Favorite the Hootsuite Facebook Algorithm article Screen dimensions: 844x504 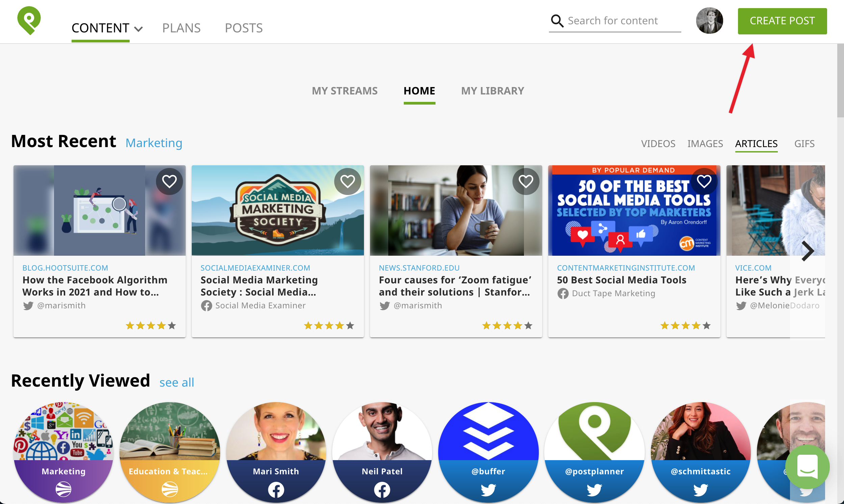click(169, 181)
